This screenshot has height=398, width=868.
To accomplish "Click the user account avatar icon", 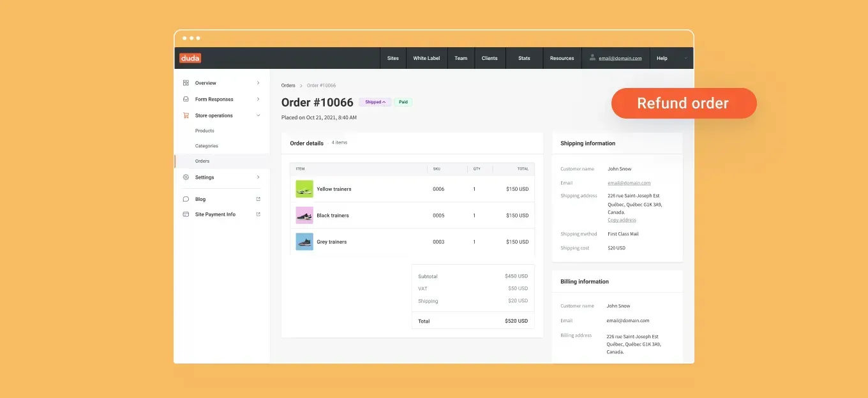I will 592,57.
